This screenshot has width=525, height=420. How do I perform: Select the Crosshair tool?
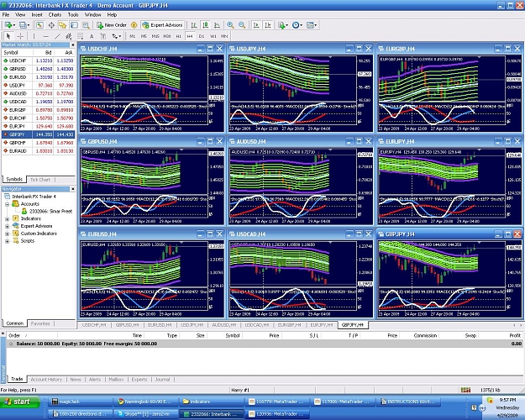click(x=20, y=36)
